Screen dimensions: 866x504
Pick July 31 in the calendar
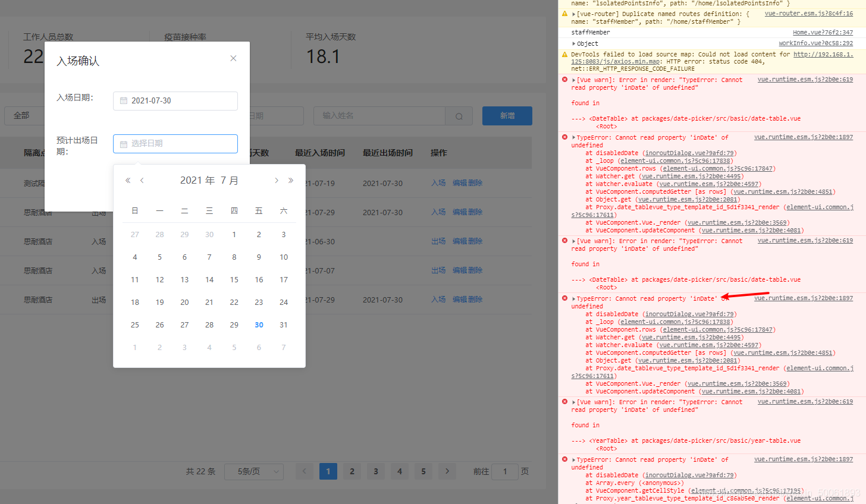tap(284, 325)
